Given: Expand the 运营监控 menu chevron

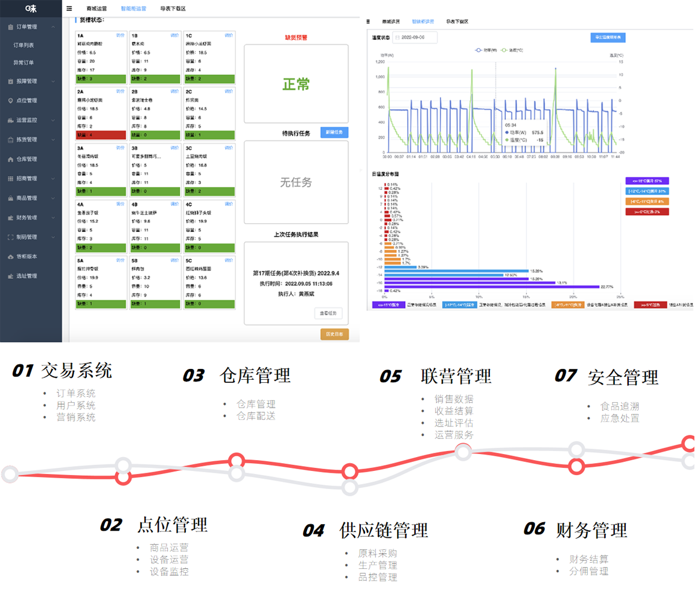Looking at the screenshot, I should [x=53, y=120].
